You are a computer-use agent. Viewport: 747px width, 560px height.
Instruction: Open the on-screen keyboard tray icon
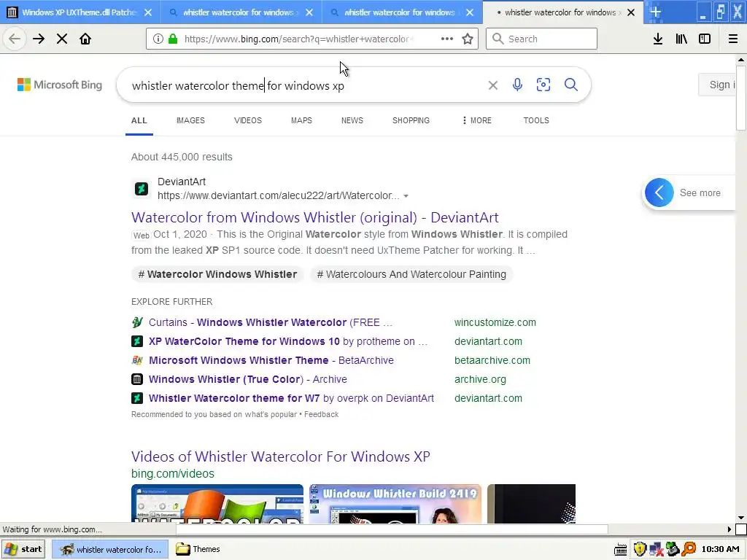coord(620,550)
